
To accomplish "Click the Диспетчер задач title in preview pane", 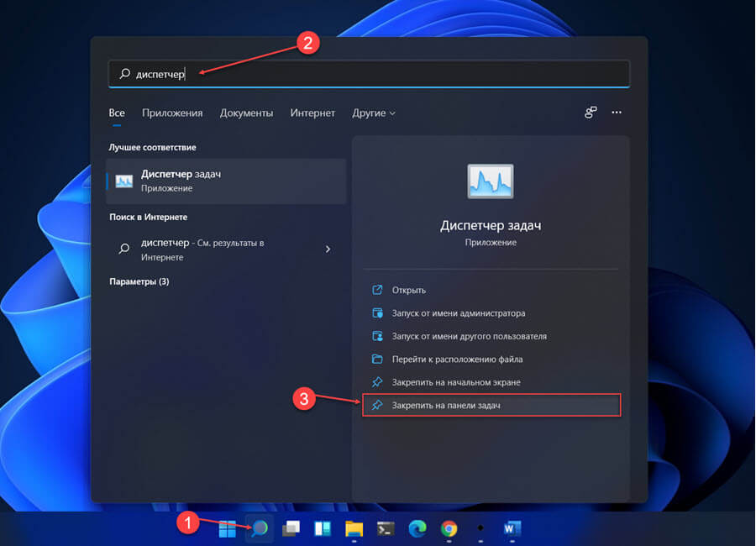I will coord(491,225).
